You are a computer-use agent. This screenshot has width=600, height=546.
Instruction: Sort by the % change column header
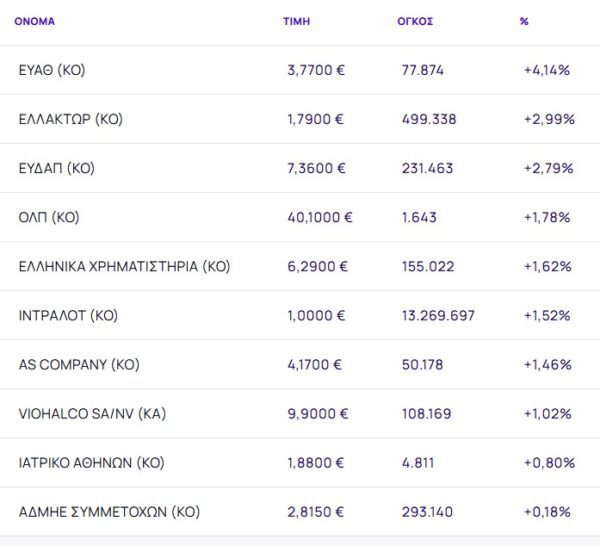click(524, 21)
